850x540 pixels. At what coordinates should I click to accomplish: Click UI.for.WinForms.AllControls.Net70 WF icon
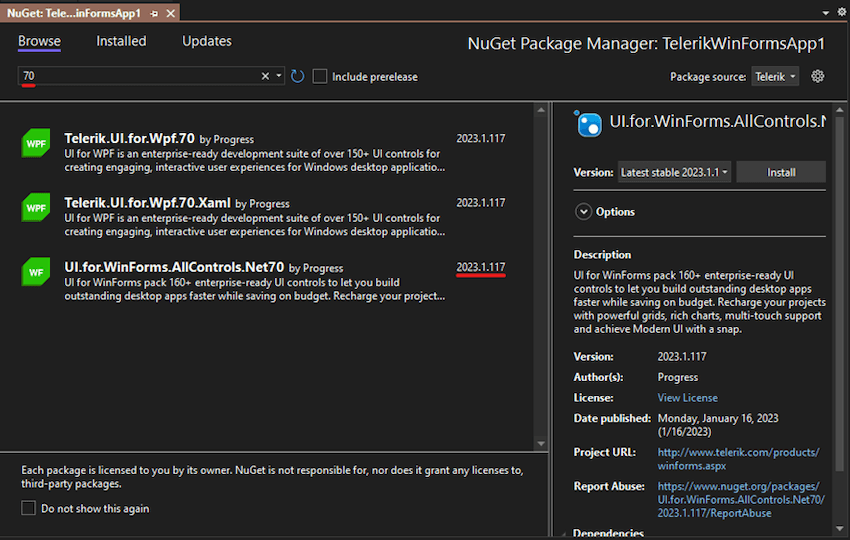click(x=36, y=272)
